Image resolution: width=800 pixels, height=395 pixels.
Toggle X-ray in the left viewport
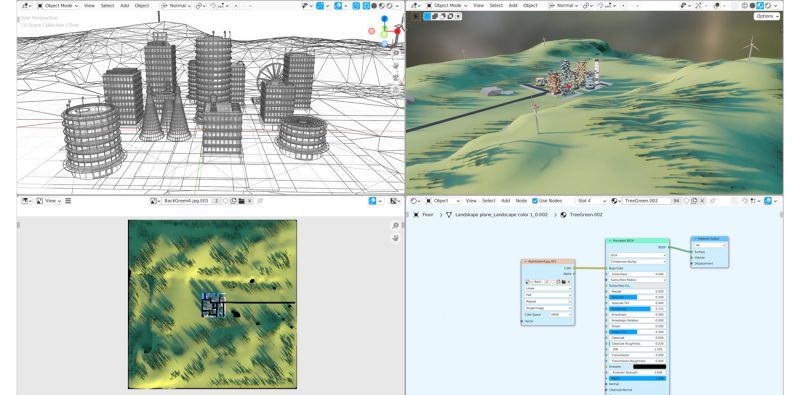tap(356, 6)
